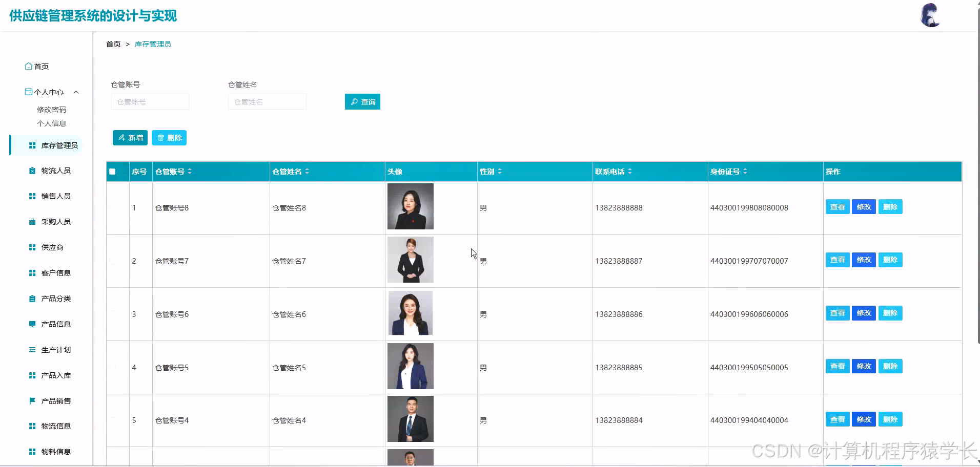
Task: Check the row checkbox for 仓管账号6
Action: (x=112, y=314)
